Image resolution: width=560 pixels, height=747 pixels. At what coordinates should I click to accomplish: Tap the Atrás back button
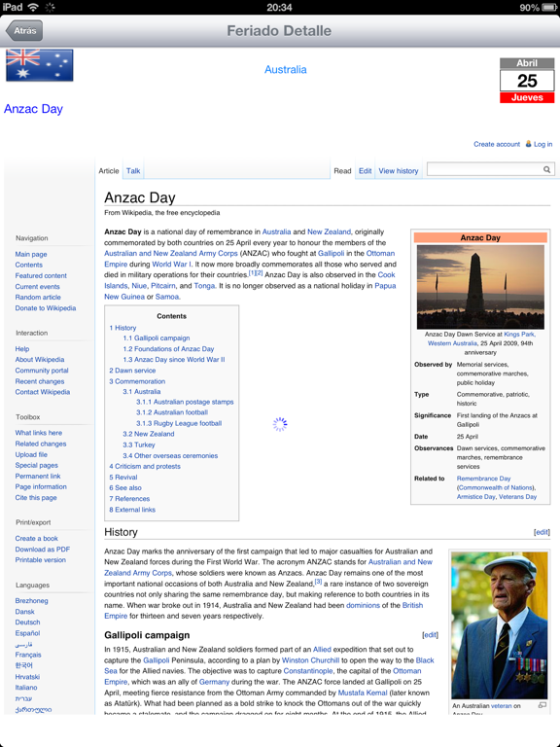[24, 30]
